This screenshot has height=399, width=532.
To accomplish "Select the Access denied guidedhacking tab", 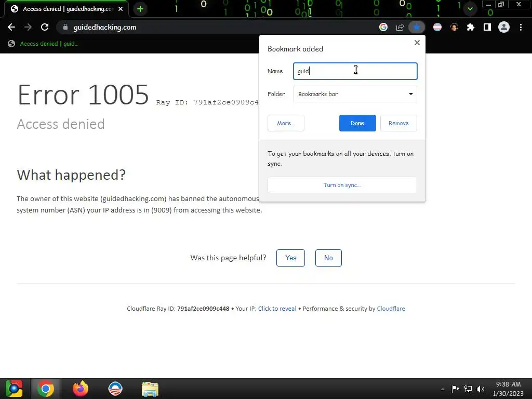I will pos(66,9).
